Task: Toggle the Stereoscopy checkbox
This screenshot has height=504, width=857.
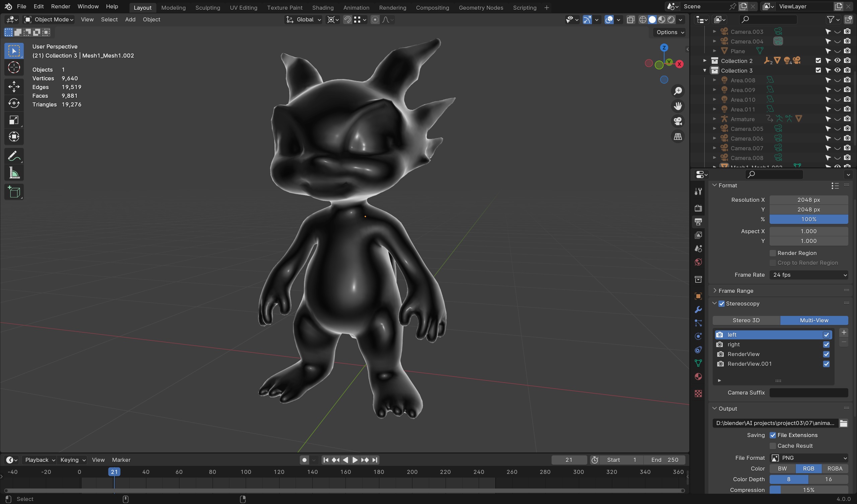Action: pyautogui.click(x=721, y=304)
